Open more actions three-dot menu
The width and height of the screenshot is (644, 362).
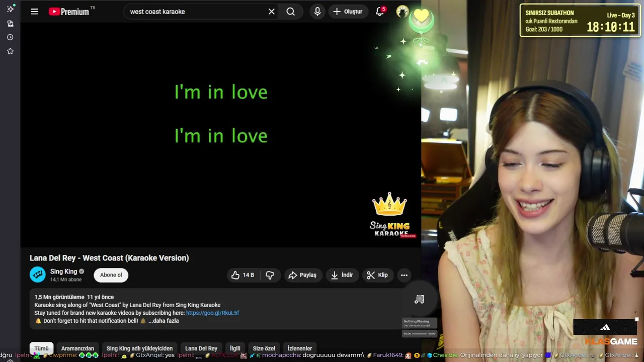click(x=404, y=275)
